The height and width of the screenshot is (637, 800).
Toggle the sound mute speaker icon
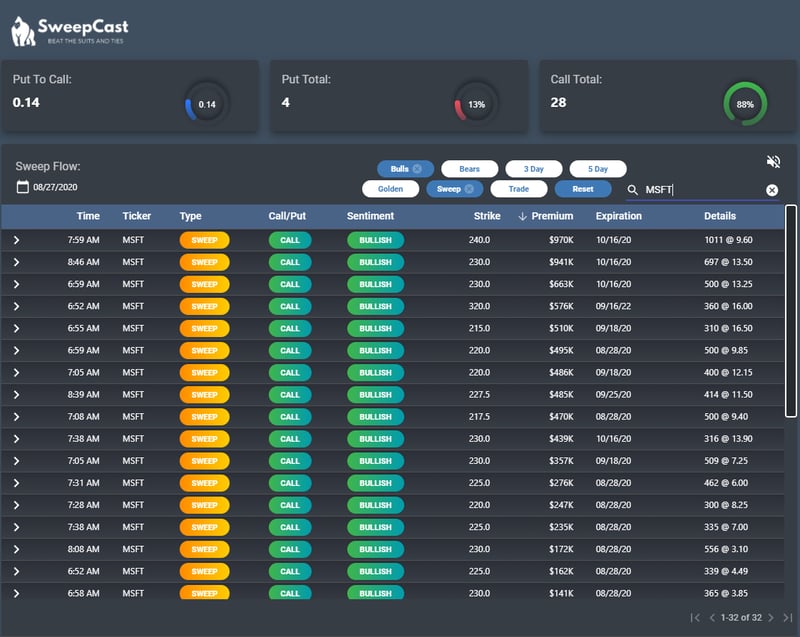(773, 162)
